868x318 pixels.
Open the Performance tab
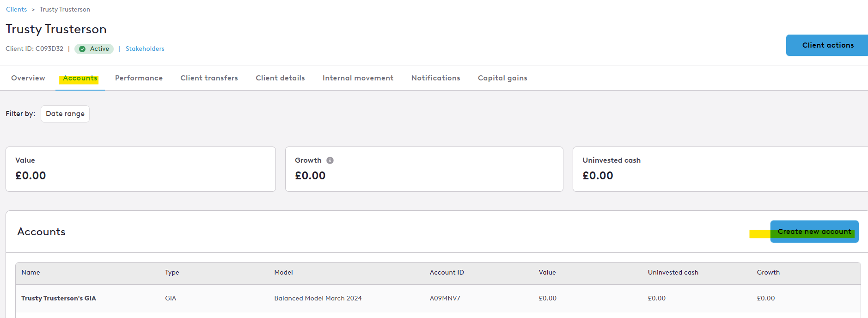(139, 78)
